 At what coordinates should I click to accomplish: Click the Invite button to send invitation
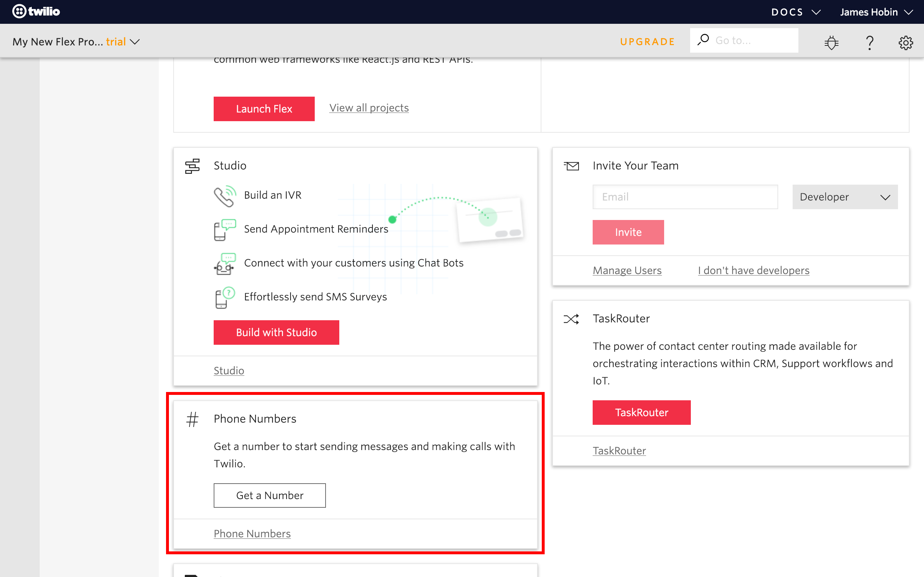tap(628, 232)
